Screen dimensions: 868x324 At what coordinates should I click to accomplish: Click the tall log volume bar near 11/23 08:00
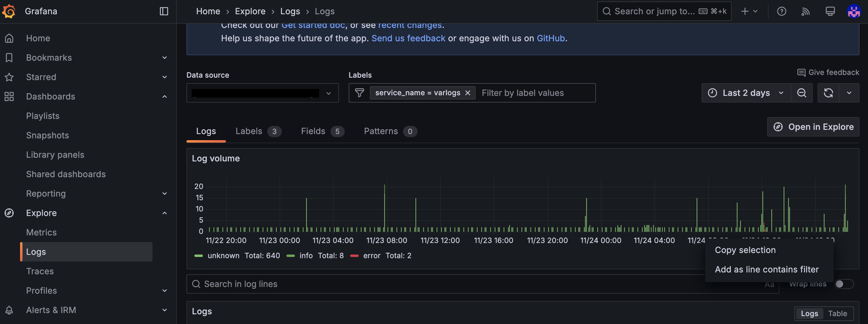pyautogui.click(x=384, y=208)
